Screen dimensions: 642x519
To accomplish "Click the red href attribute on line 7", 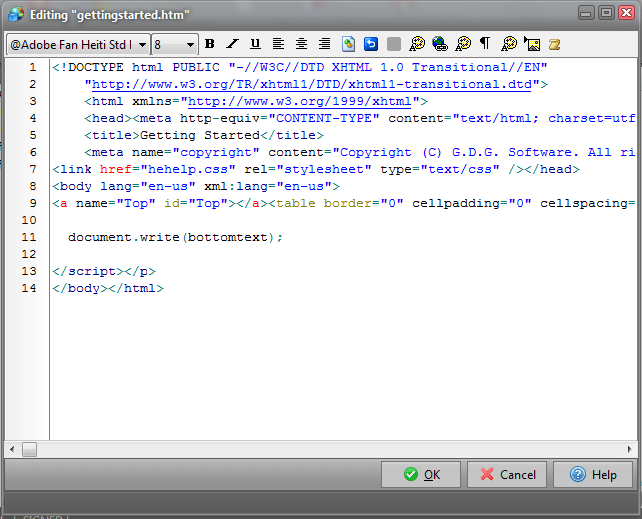I will click(x=115, y=169).
